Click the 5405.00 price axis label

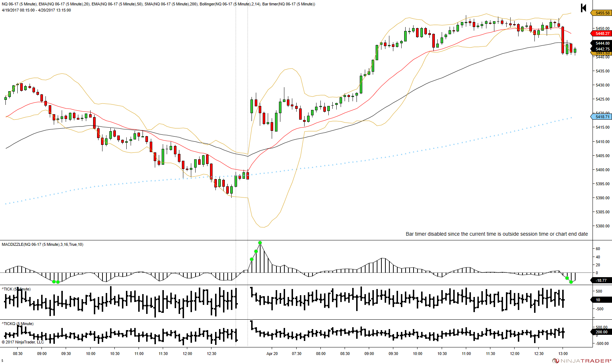[603, 156]
